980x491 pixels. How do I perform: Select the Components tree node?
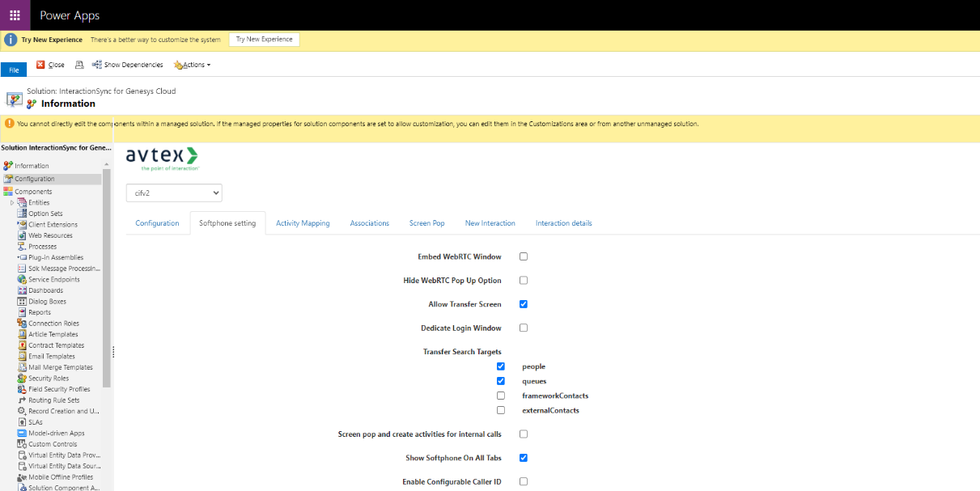click(x=32, y=192)
